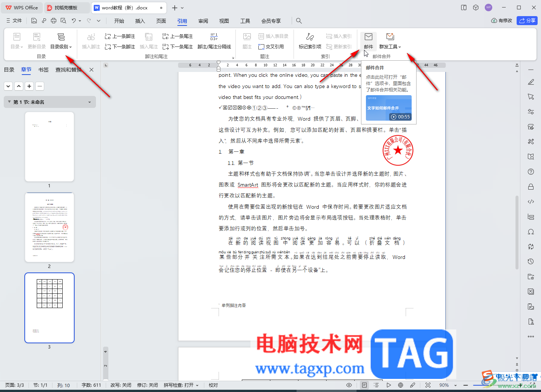Collapse the 第1节 section triangle
Viewport: 541px width, 392px height.
[x=9, y=102]
